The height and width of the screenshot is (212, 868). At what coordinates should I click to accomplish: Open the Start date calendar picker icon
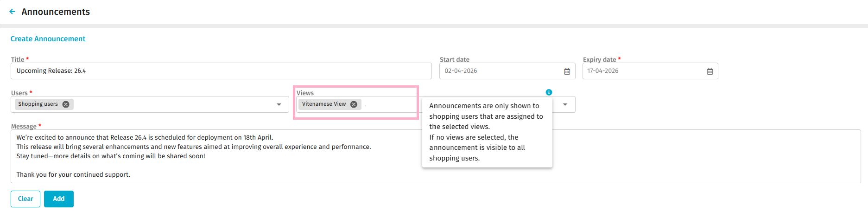(x=567, y=71)
